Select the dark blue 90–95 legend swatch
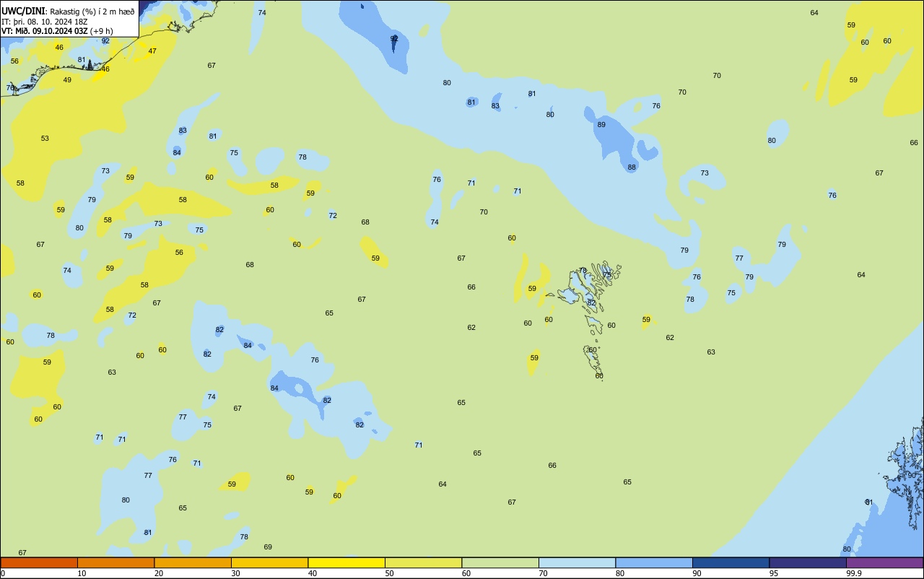Viewport: 924px width, 579px height. (x=731, y=562)
